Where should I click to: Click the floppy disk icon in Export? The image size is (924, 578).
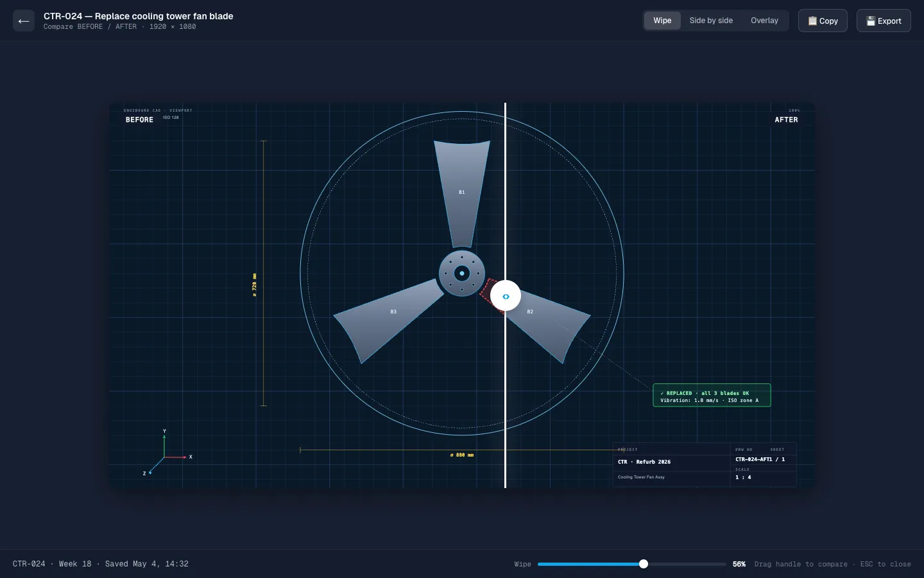(871, 21)
